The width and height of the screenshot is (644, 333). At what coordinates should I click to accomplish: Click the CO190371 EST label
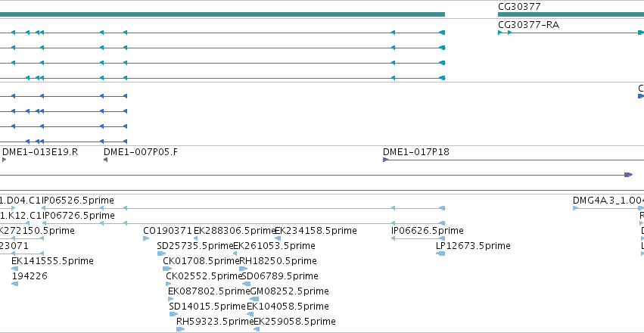coord(167,230)
